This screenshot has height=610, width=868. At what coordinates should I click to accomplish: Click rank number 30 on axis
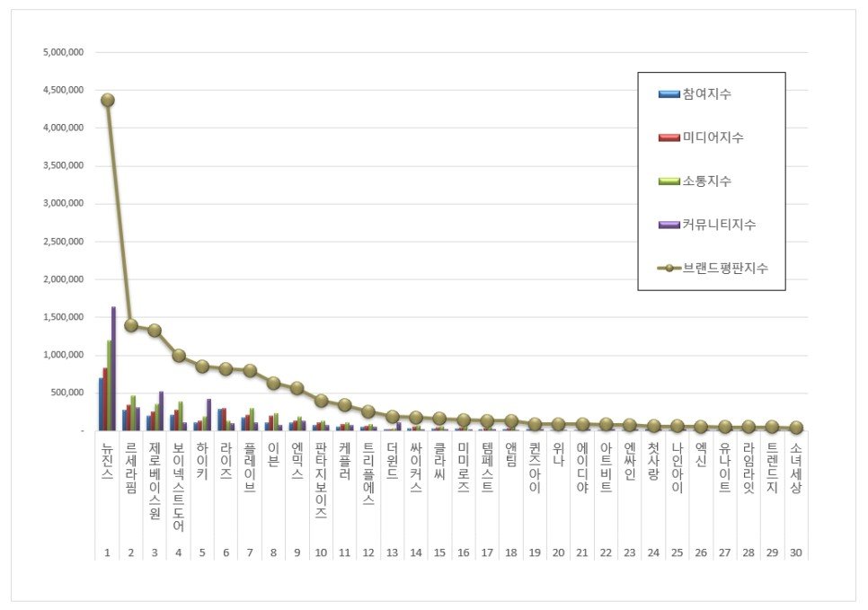796,553
